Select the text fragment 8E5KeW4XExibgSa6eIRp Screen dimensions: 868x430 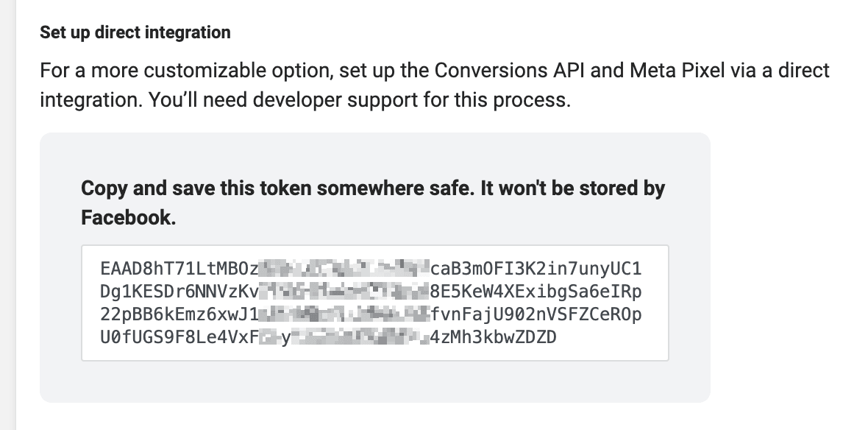click(x=537, y=291)
